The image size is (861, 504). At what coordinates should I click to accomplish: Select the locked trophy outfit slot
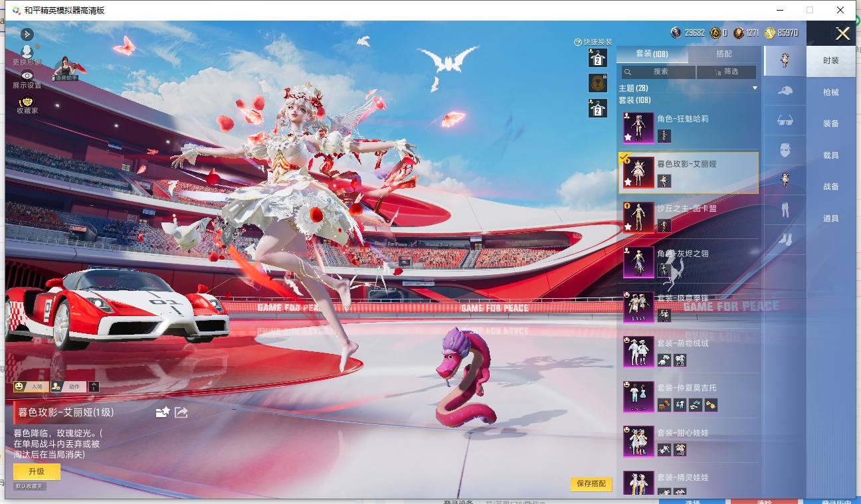click(x=597, y=83)
